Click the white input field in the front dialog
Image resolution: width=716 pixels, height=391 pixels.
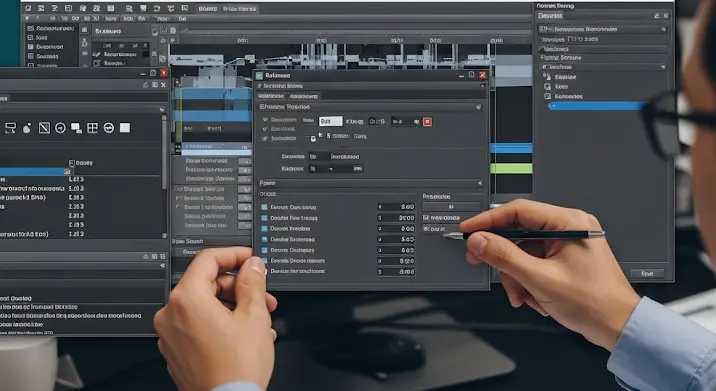click(x=330, y=121)
